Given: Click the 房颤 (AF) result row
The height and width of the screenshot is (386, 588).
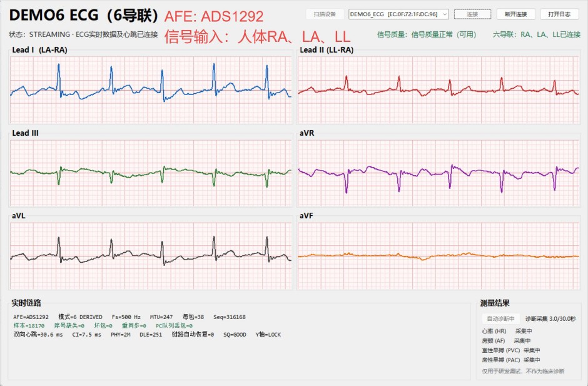Looking at the screenshot, I should (506, 341).
